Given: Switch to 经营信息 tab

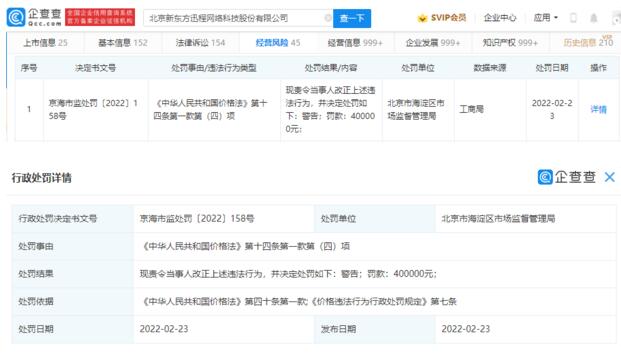Looking at the screenshot, I should (x=355, y=43).
